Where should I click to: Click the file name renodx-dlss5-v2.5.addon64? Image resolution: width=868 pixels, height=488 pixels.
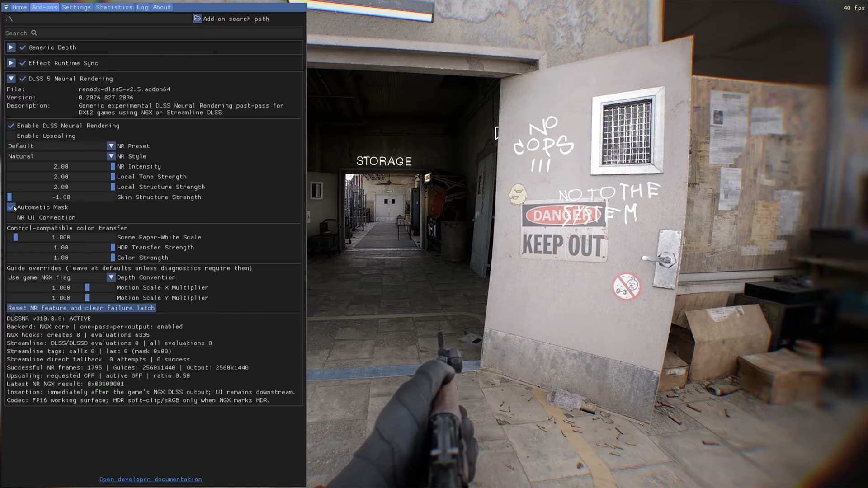[x=124, y=89]
